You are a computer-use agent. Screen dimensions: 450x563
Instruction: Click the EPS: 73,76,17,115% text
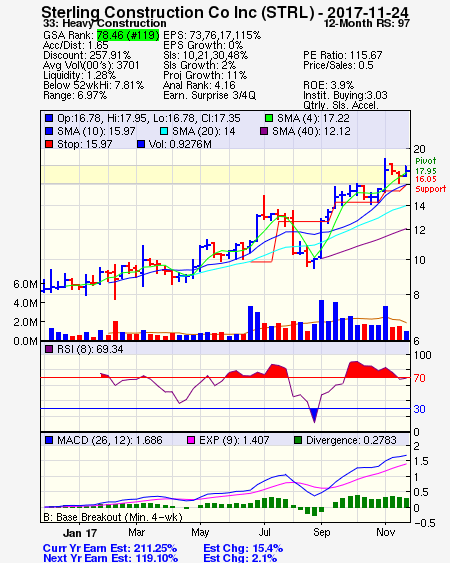point(212,35)
